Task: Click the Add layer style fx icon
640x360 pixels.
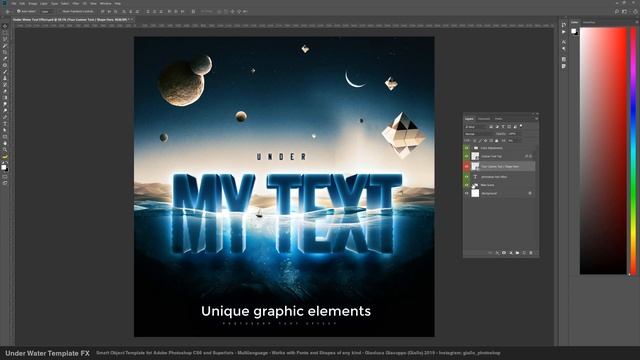Action: [497, 253]
